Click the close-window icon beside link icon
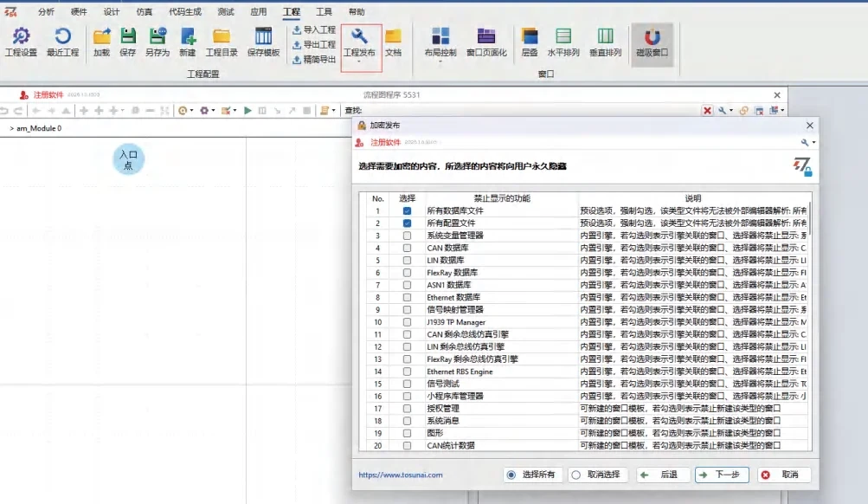Screen dimensions: 868x504 pyautogui.click(x=759, y=111)
